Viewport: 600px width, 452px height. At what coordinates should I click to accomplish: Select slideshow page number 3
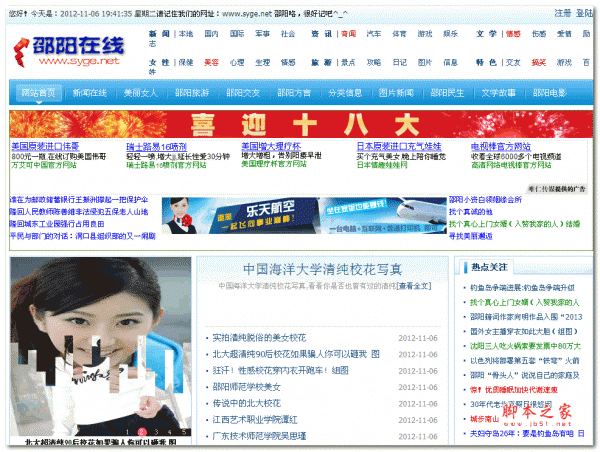(x=156, y=432)
